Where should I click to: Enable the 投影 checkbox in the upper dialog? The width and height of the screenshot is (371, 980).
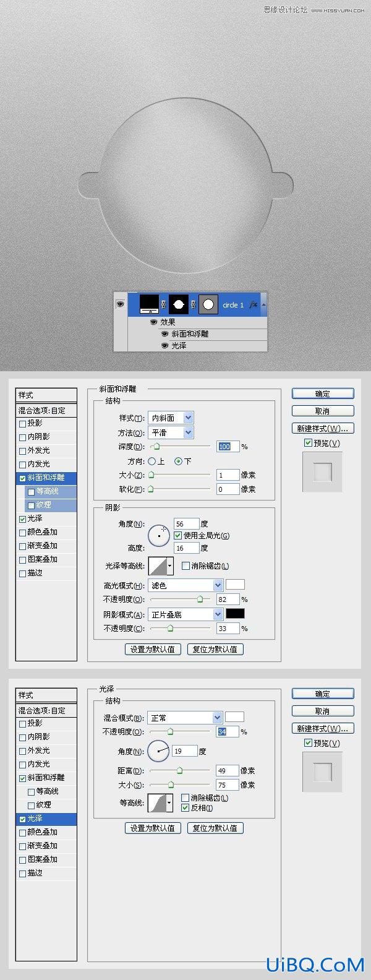(23, 424)
